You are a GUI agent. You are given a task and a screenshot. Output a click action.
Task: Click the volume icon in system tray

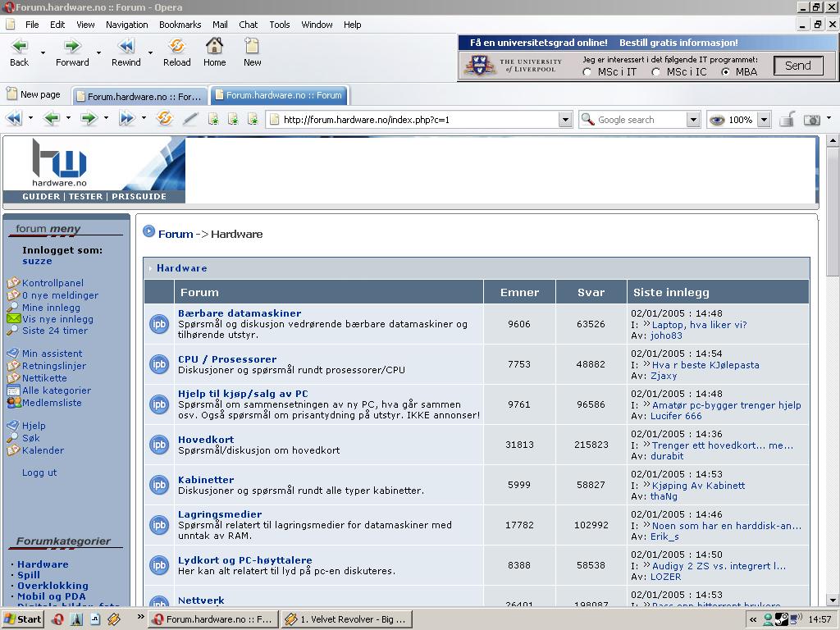797,619
